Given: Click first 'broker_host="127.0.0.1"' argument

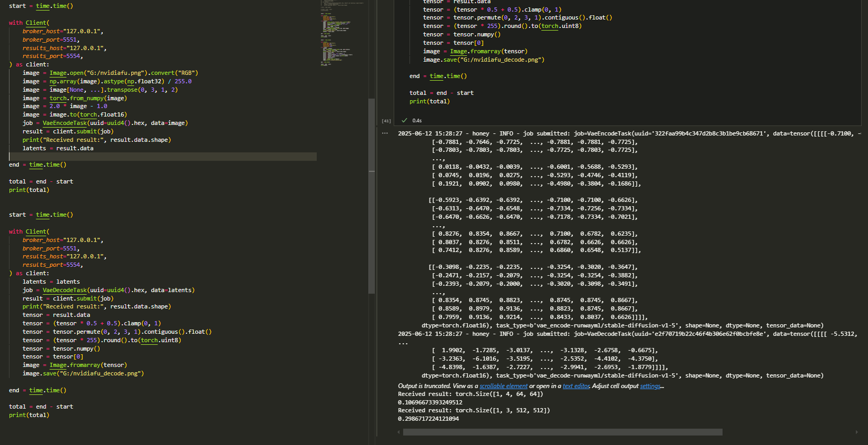Looking at the screenshot, I should point(63,31).
